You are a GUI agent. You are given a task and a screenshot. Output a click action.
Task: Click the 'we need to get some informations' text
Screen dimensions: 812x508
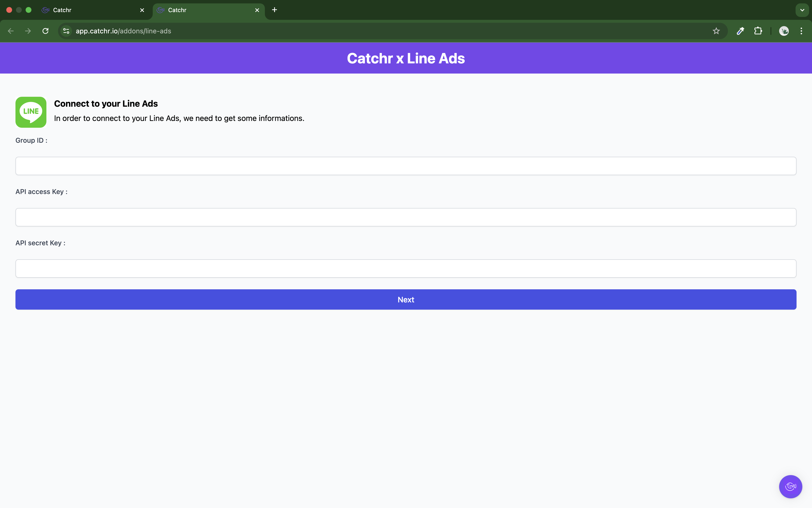(244, 118)
